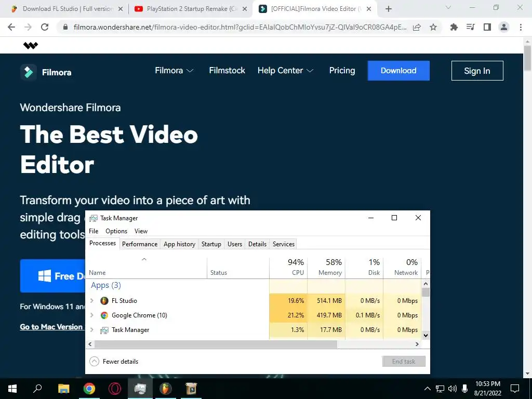Open the Chrome three-dot menu

coord(521,27)
